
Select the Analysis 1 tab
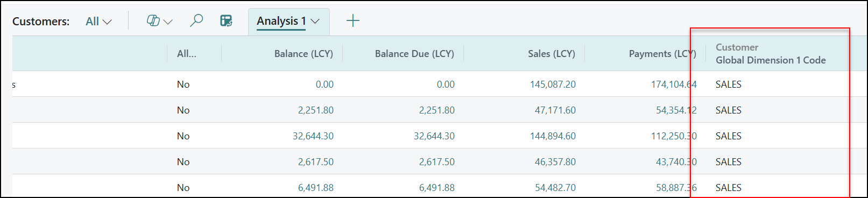pos(281,21)
